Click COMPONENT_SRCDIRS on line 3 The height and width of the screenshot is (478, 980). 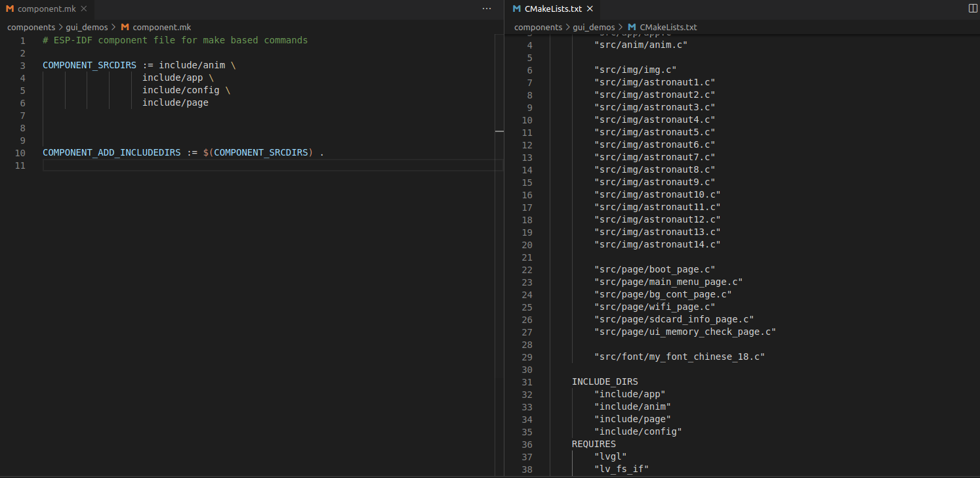click(89, 66)
